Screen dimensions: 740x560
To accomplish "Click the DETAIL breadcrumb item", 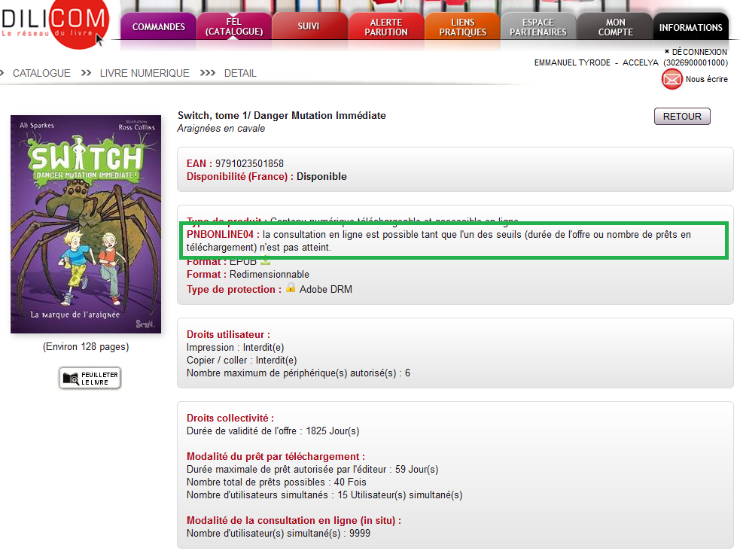I will [x=240, y=73].
